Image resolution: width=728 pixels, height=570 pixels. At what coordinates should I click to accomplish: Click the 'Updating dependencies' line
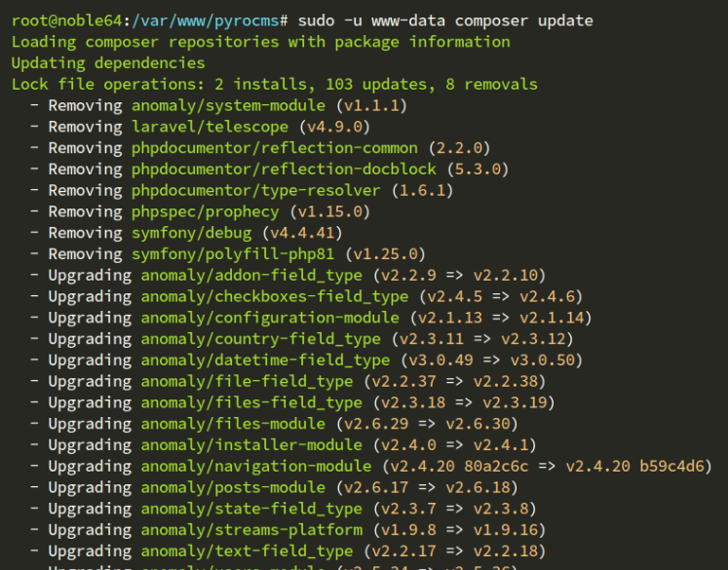click(x=108, y=63)
